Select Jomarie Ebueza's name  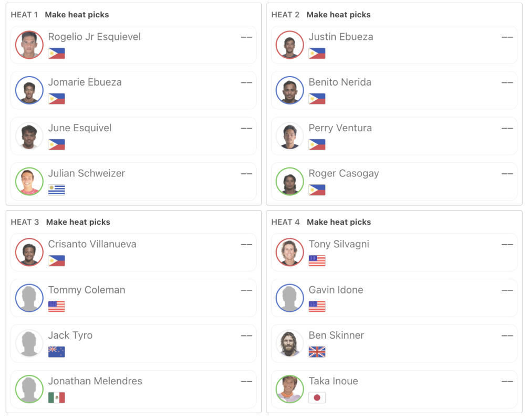tap(85, 82)
